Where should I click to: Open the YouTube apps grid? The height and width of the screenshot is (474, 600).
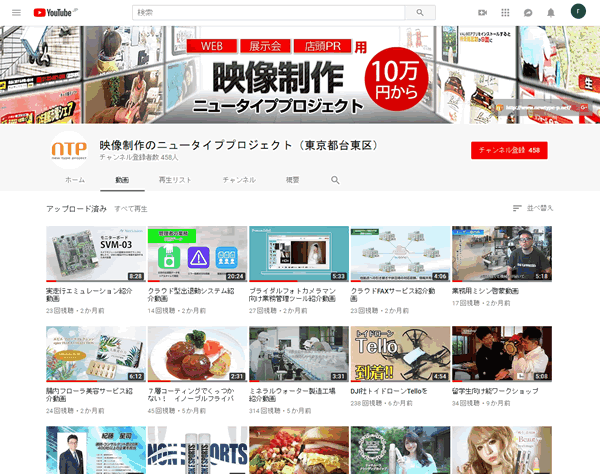point(505,13)
